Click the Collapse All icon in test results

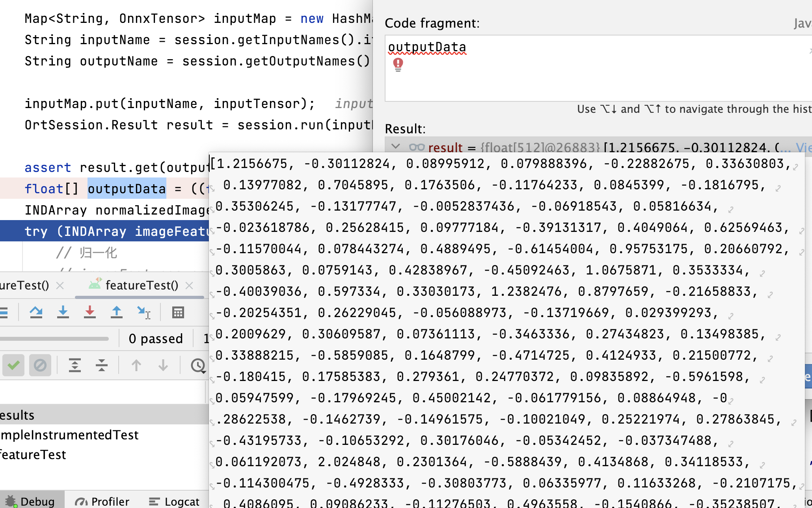(x=101, y=366)
